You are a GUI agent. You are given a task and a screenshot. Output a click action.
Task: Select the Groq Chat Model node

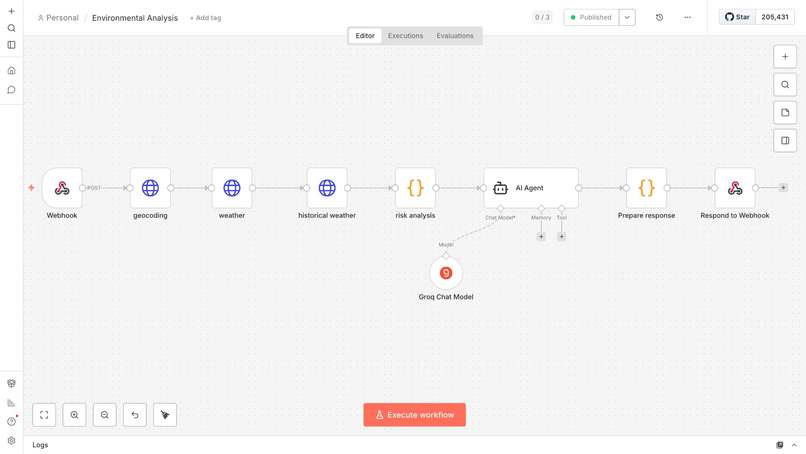coord(446,273)
